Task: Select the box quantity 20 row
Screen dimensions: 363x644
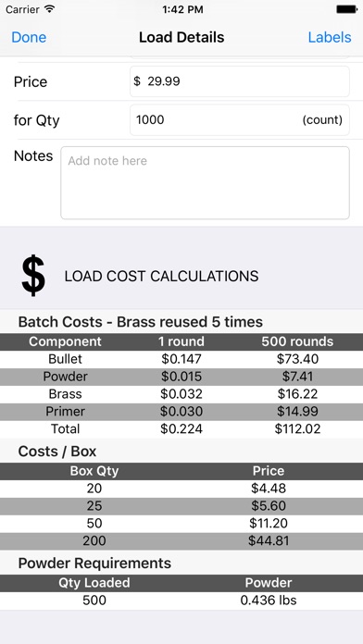Action: [x=181, y=489]
